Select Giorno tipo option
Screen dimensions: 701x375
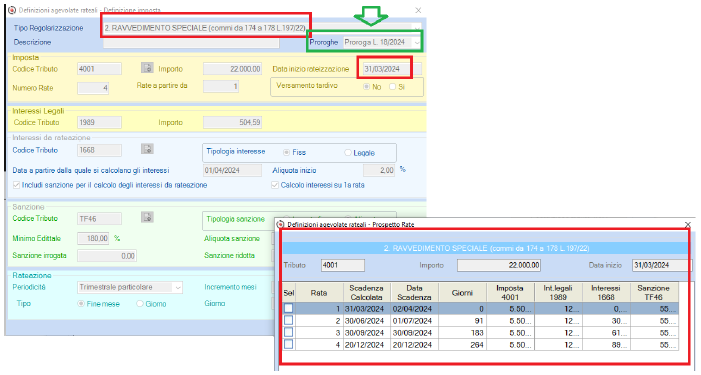click(140, 303)
